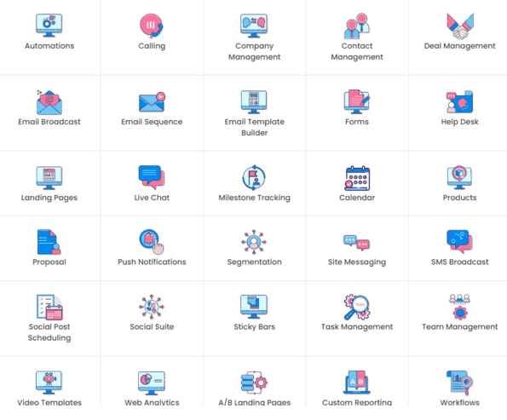Select the Proposal document icon
This screenshot has height=420, width=507.
(x=49, y=242)
